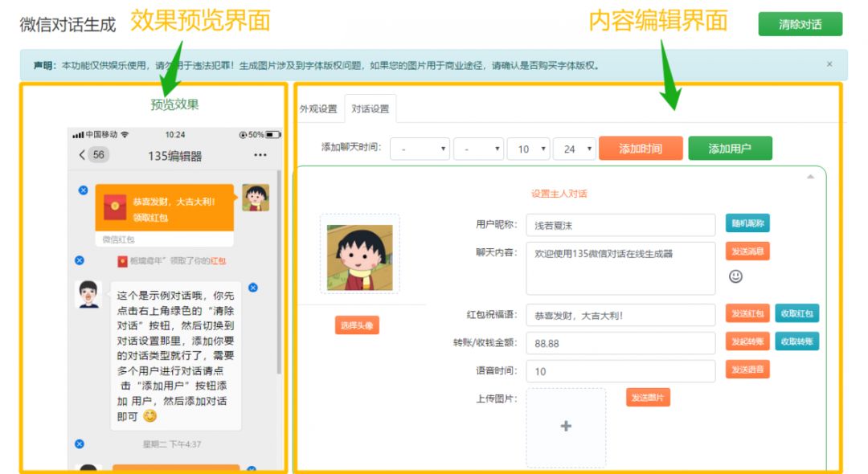
Task: Switch to the 对话设置 tab
Action: (371, 109)
